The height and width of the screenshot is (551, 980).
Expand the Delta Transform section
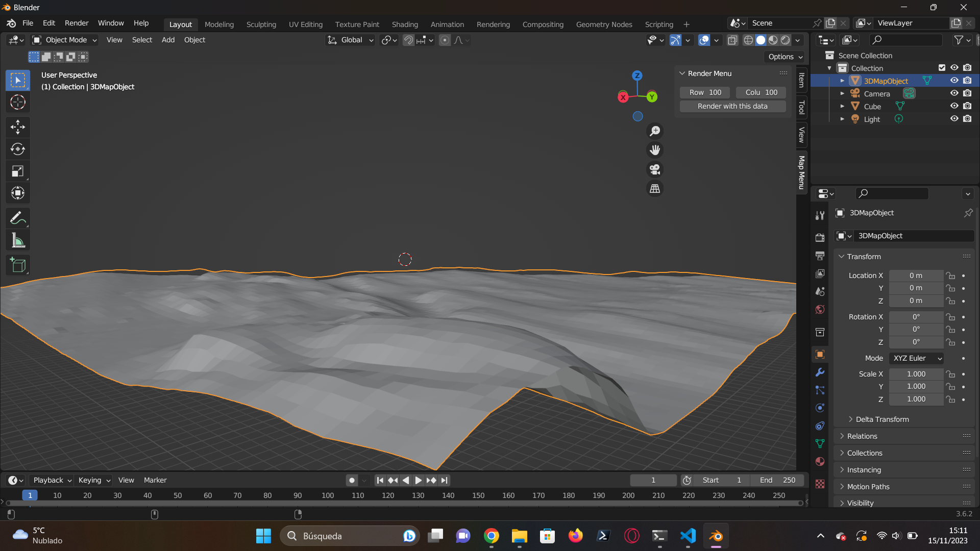883,419
